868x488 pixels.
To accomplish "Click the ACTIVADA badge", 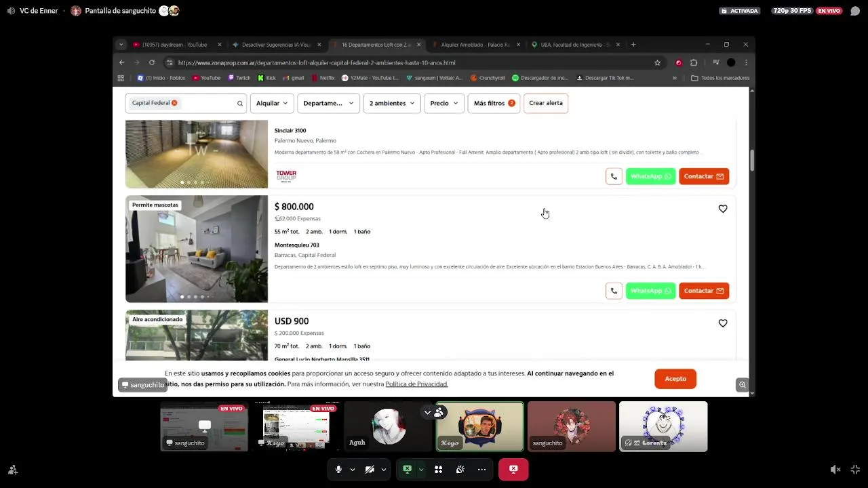I will coord(741,11).
